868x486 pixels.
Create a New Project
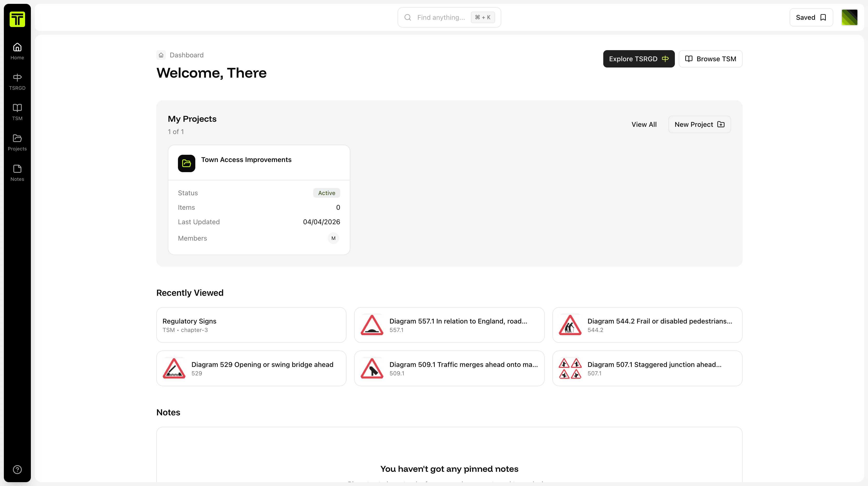pos(699,124)
